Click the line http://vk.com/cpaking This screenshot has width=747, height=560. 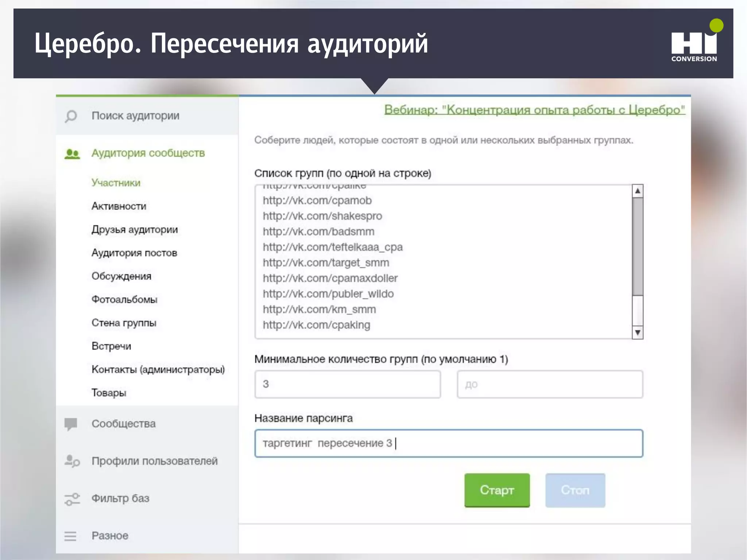click(x=316, y=325)
